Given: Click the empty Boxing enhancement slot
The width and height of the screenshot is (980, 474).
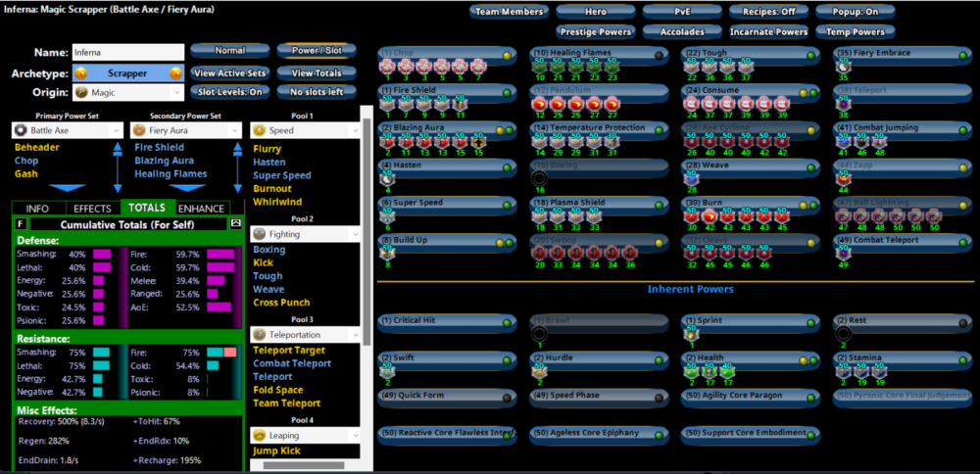Looking at the screenshot, I should [539, 178].
